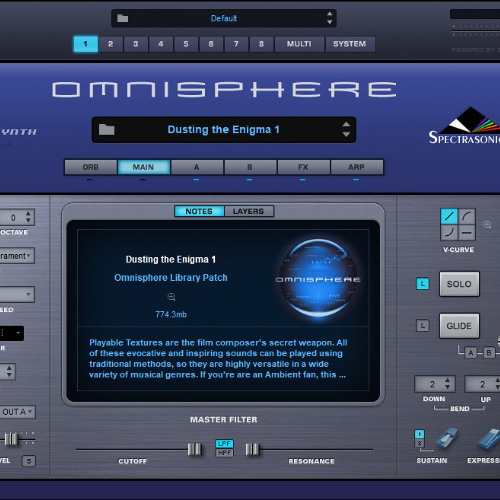The image size is (500, 500).
Task: Select part 5
Action: pyautogui.click(x=186, y=44)
